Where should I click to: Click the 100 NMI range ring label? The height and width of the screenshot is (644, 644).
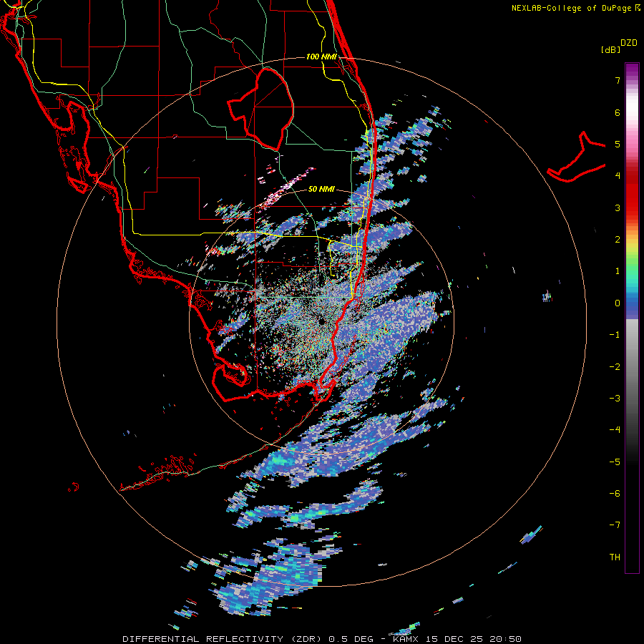321,57
